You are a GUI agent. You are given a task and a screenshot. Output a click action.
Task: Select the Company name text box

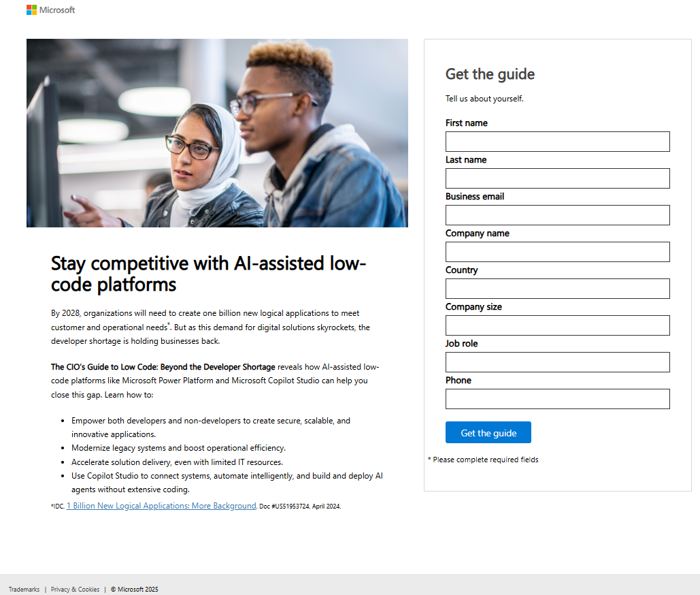pyautogui.click(x=557, y=252)
